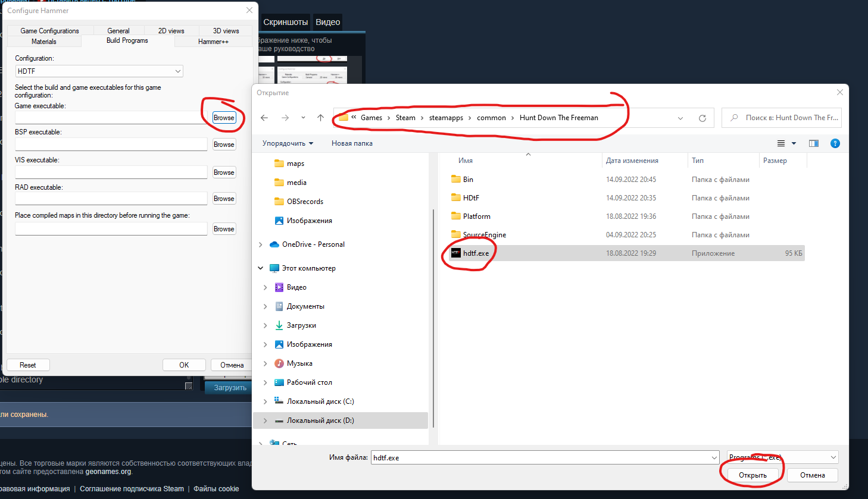Change the file view layout
The image size is (868, 499).
click(x=781, y=143)
